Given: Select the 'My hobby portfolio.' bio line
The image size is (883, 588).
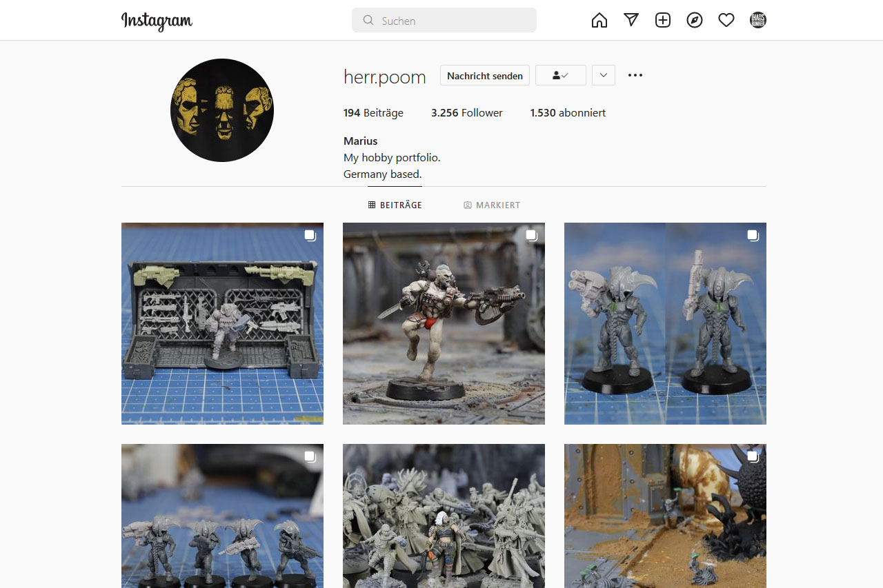Looking at the screenshot, I should 392,157.
